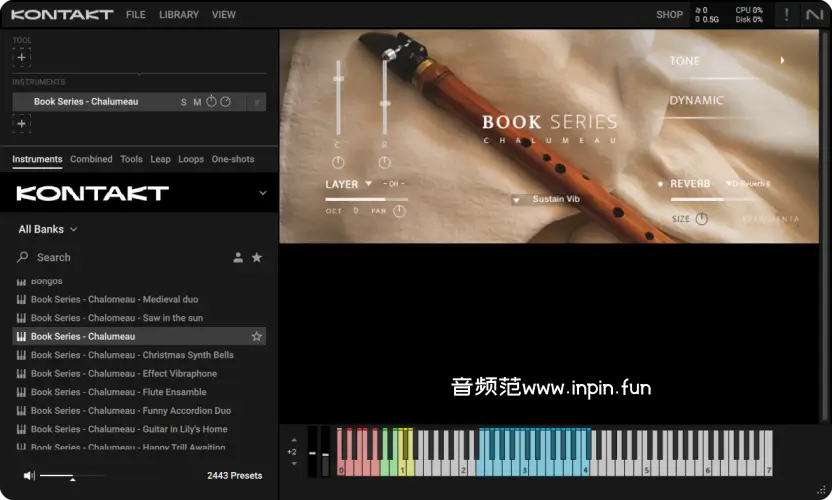Switch to the Combined tab
Image resolution: width=832 pixels, height=500 pixels.
tap(91, 159)
